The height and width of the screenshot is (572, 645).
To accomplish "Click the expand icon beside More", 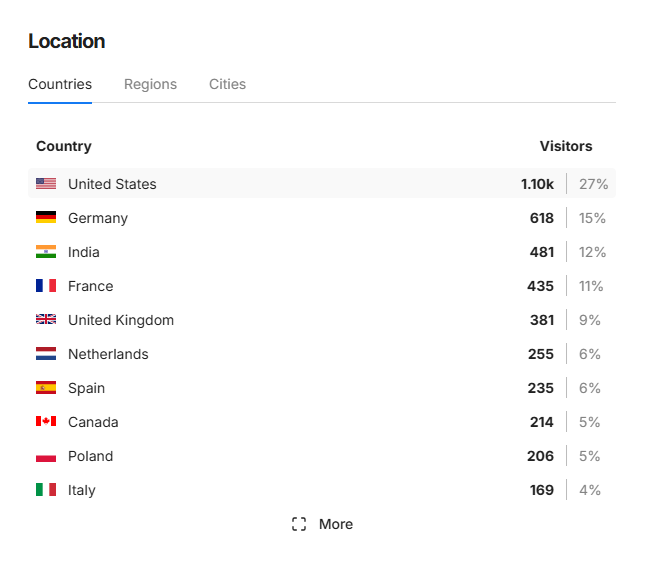I will [299, 524].
